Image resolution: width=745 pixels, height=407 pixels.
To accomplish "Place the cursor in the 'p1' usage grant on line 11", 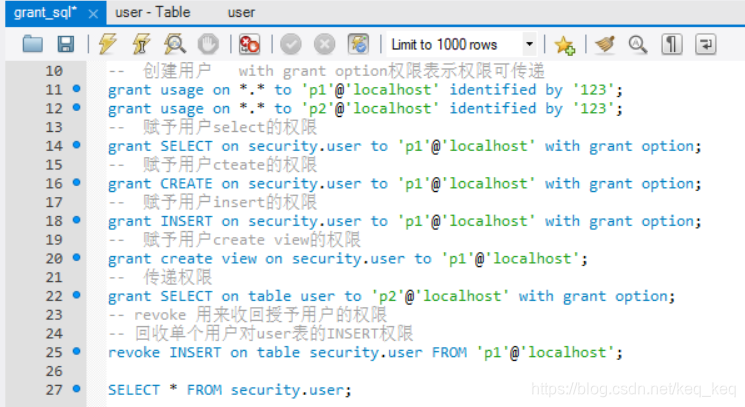I will pos(365,90).
